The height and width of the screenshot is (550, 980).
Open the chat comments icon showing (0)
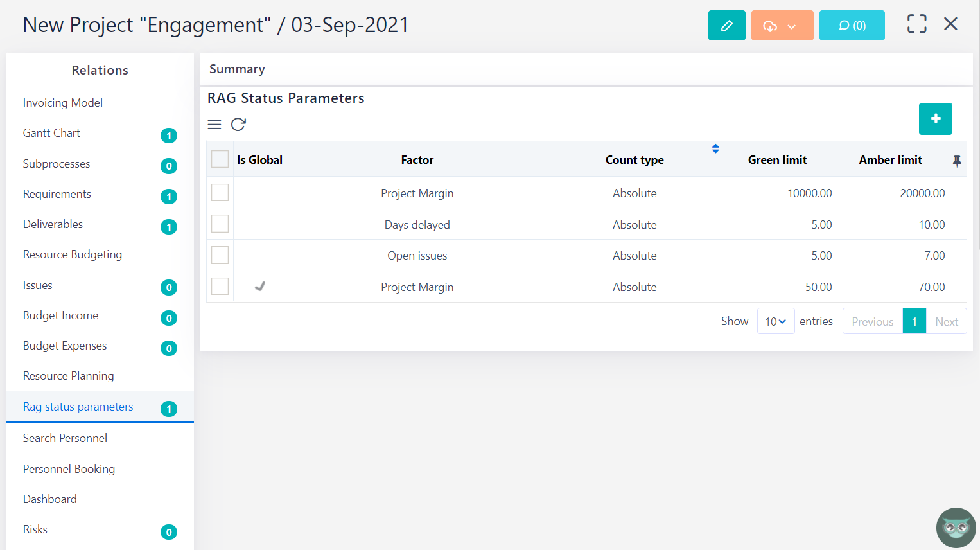pos(852,25)
